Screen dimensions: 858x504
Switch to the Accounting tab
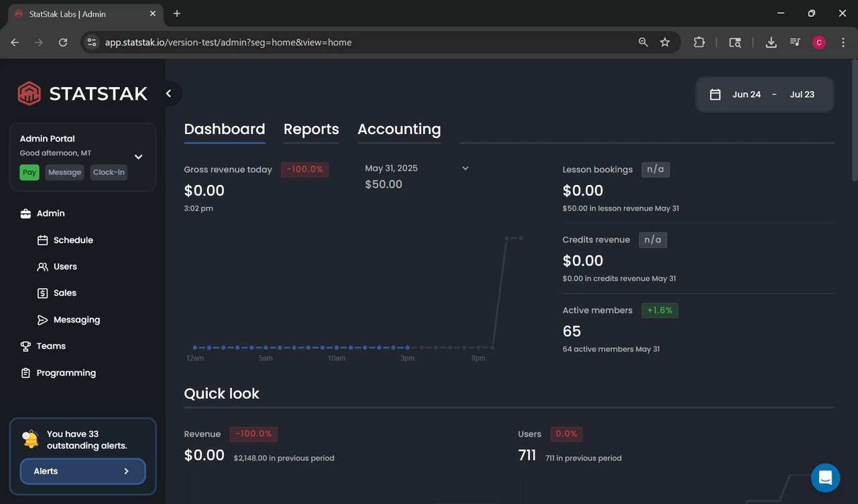pos(399,129)
